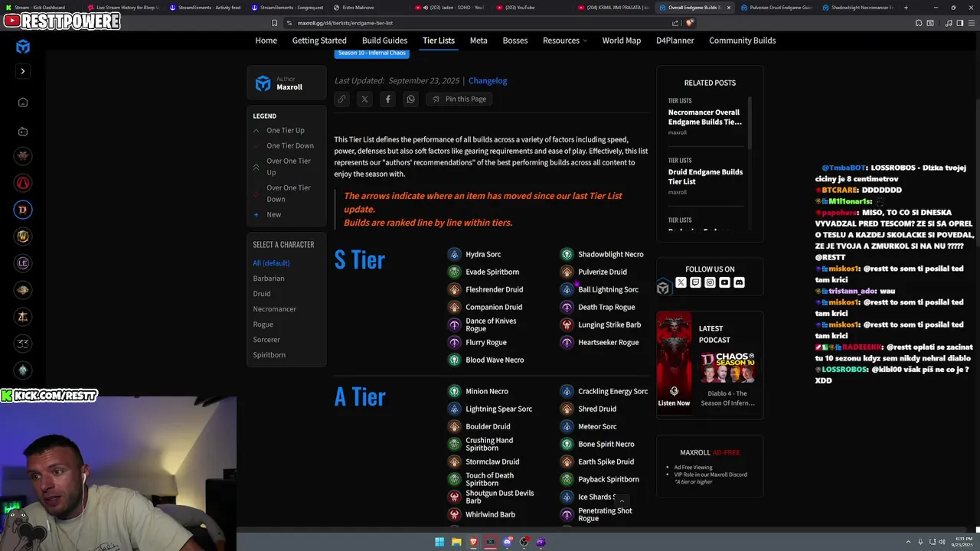This screenshot has height=551, width=980.
Task: Share the tier list on WhatsApp
Action: tap(410, 99)
